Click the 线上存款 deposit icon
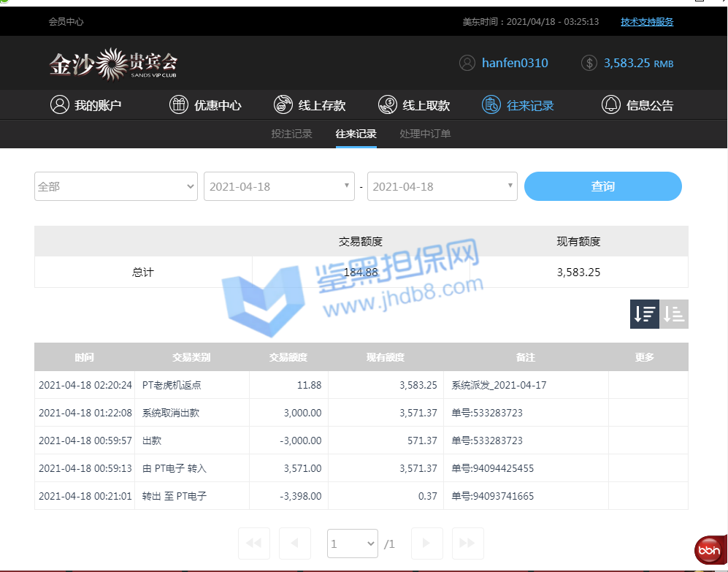The height and width of the screenshot is (572, 728). tap(283, 105)
